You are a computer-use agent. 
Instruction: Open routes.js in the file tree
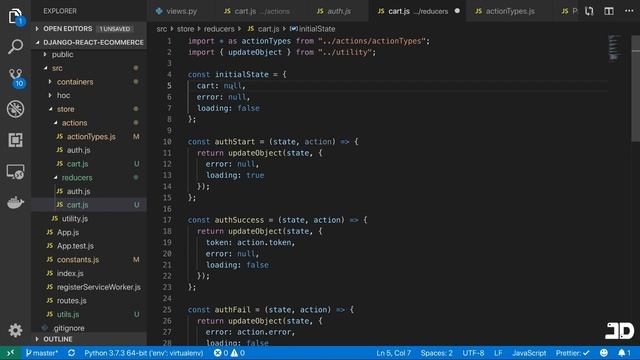(89, 300)
